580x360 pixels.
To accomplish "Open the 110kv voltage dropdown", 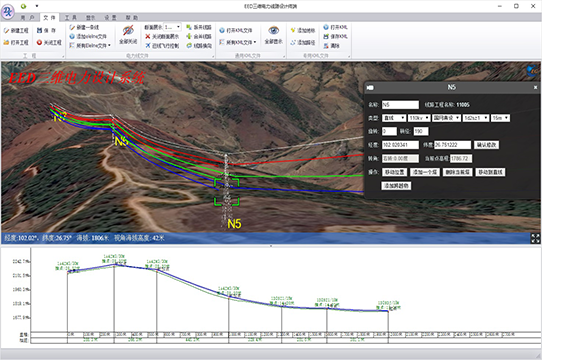I will (419, 118).
